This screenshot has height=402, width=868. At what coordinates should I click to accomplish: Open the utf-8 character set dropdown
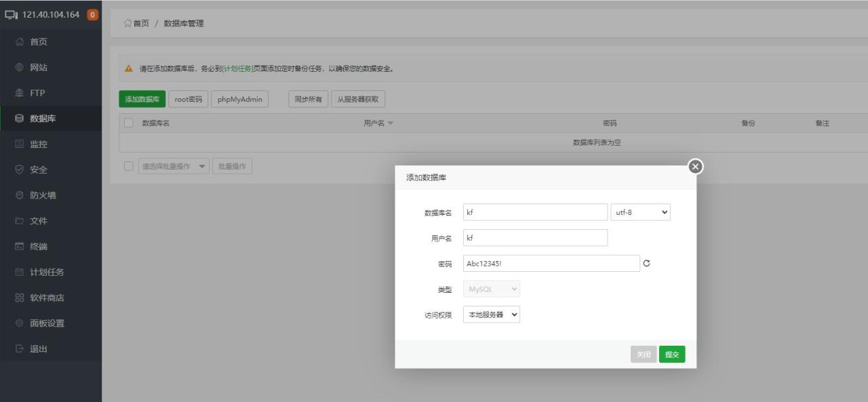(x=639, y=212)
